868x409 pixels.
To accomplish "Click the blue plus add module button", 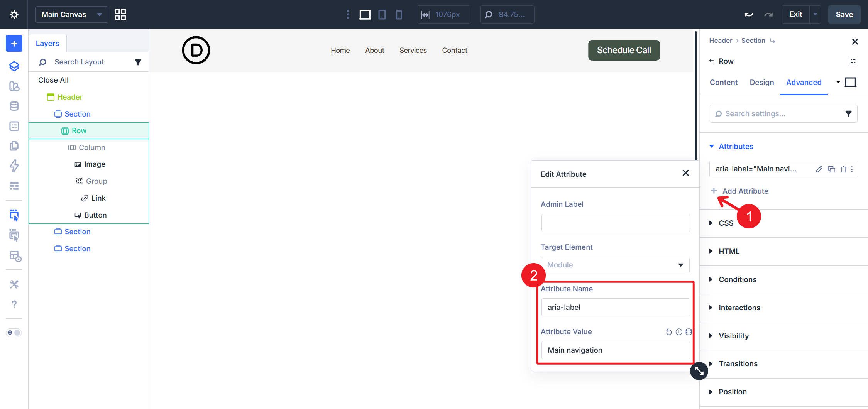I will pyautogui.click(x=14, y=44).
